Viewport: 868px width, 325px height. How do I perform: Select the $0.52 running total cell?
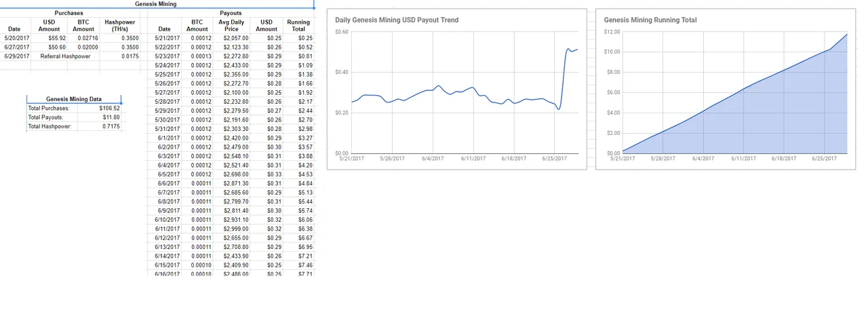tap(299, 47)
